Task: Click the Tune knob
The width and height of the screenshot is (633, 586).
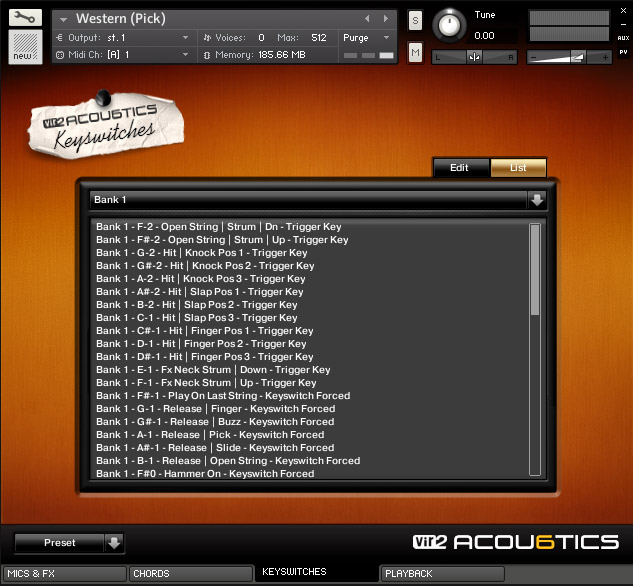Action: click(x=452, y=23)
